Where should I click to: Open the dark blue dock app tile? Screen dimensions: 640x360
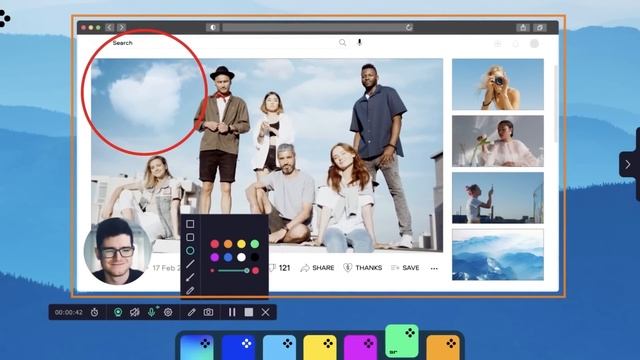click(x=238, y=347)
